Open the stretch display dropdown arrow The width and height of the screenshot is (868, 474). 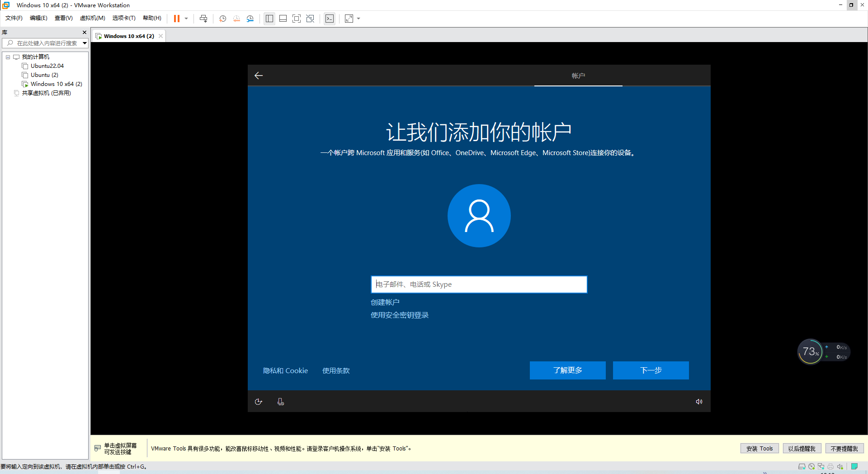coord(359,19)
